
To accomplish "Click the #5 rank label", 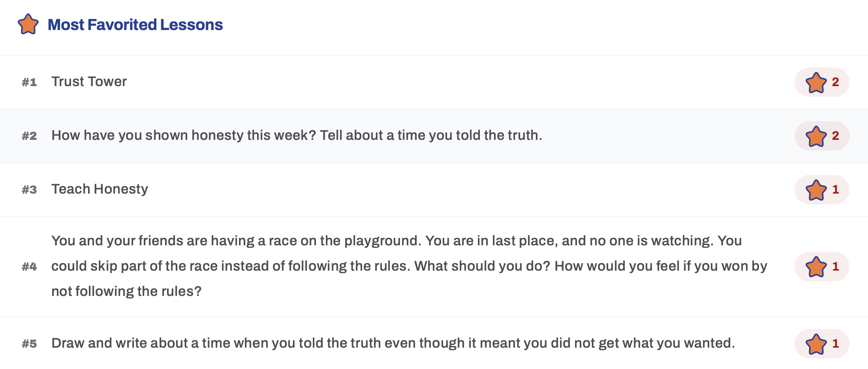I will pyautogui.click(x=29, y=344).
